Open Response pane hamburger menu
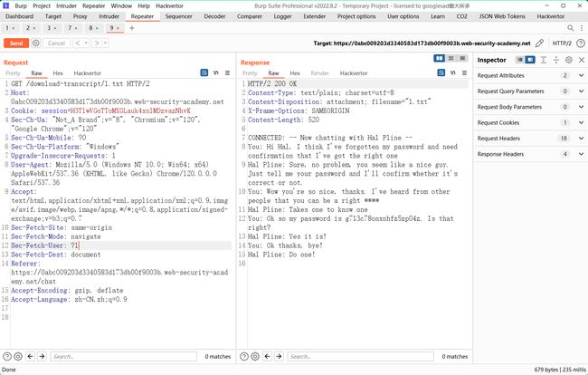The height and width of the screenshot is (375, 588). point(464,72)
